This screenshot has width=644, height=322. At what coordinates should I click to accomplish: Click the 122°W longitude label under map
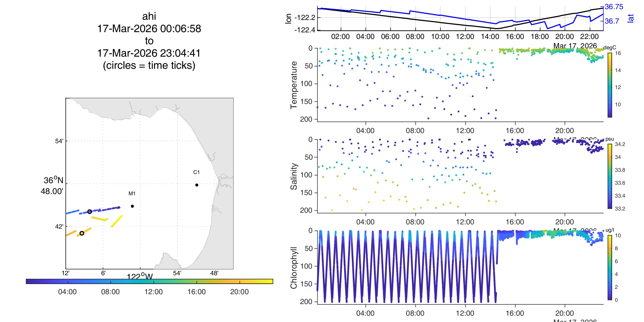pos(140,276)
